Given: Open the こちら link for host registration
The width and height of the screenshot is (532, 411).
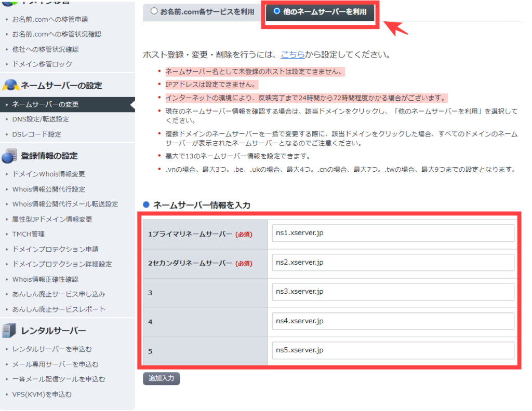Looking at the screenshot, I should pyautogui.click(x=292, y=54).
